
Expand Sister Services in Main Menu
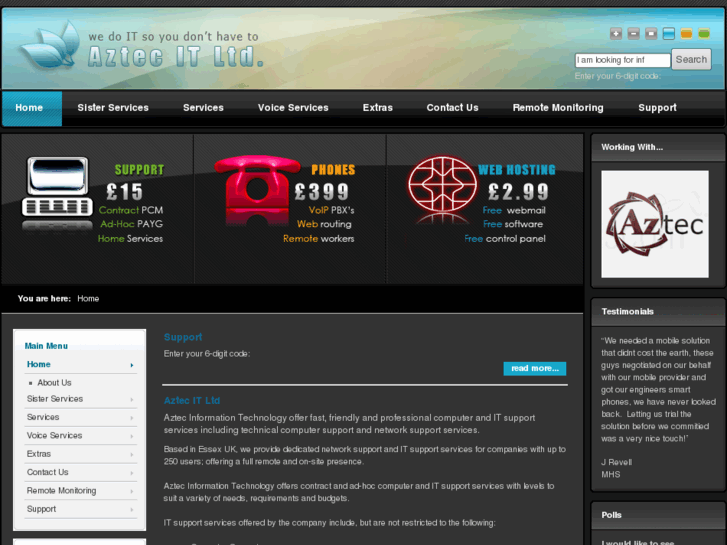click(132, 399)
